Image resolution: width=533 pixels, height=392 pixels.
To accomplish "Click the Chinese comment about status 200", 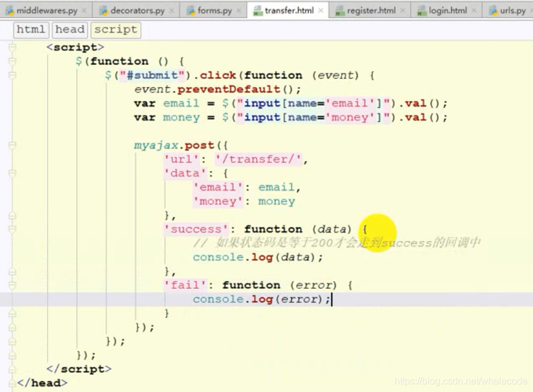I will click(337, 243).
